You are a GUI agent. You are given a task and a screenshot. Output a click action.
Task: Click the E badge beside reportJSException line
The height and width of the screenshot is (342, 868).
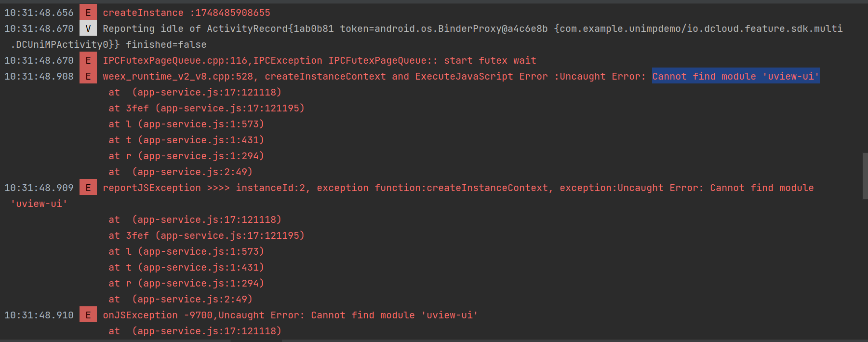[x=88, y=188]
